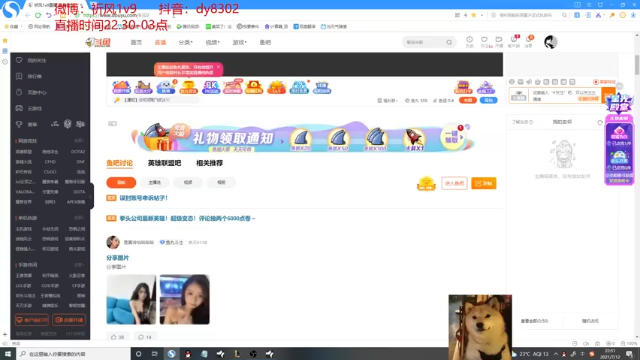Screen dimensions: 640x360
Task: Expand the 游戏 dropdown in top nav
Action: coord(239,42)
